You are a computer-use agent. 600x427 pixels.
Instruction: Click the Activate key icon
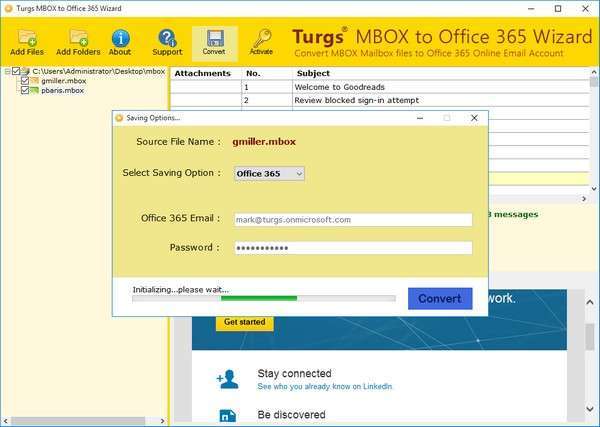[262, 38]
